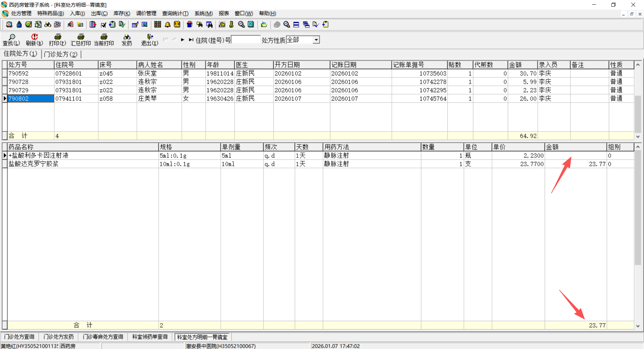Switch to the 门诊处方(2) tab

tap(61, 54)
